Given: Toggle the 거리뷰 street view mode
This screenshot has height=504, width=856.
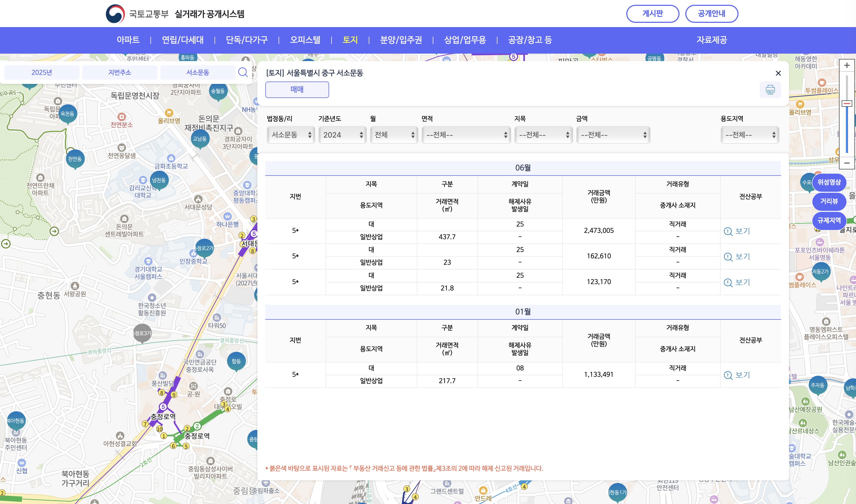Looking at the screenshot, I should [x=829, y=201].
